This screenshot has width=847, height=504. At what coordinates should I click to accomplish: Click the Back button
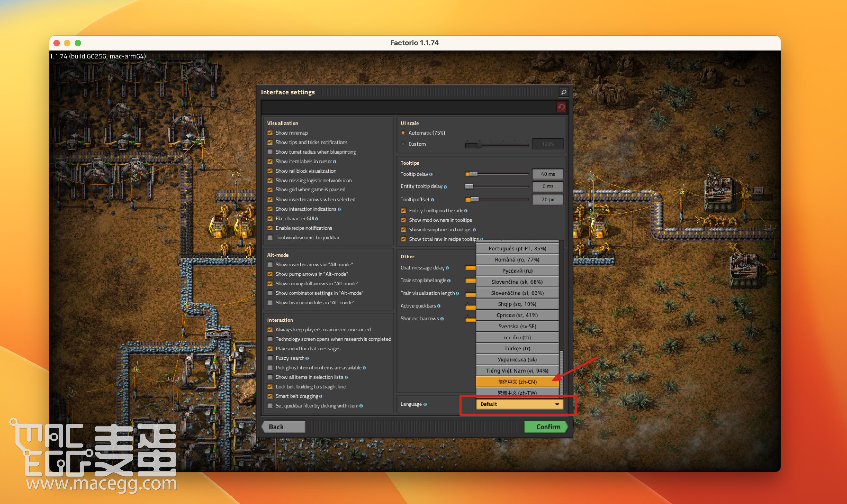click(x=283, y=427)
